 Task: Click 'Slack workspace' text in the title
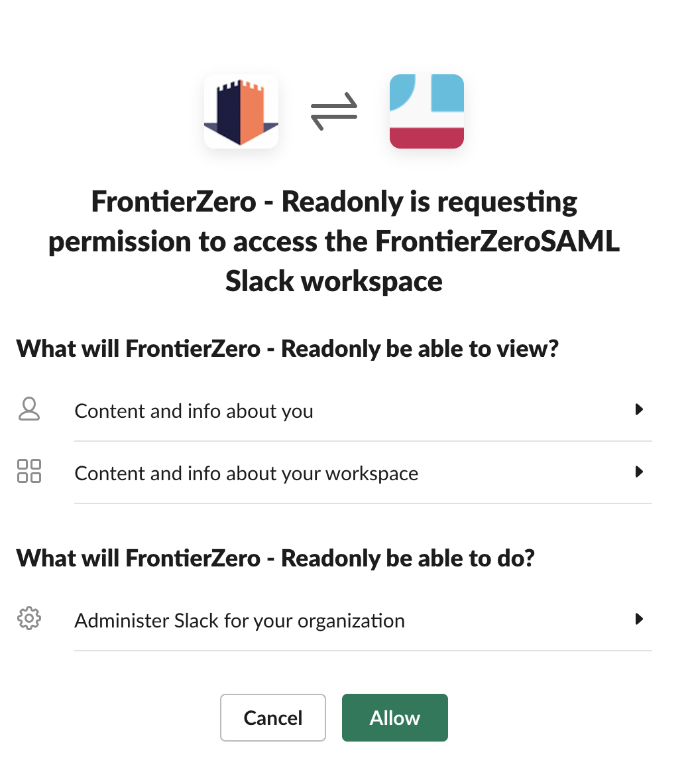coord(334,281)
